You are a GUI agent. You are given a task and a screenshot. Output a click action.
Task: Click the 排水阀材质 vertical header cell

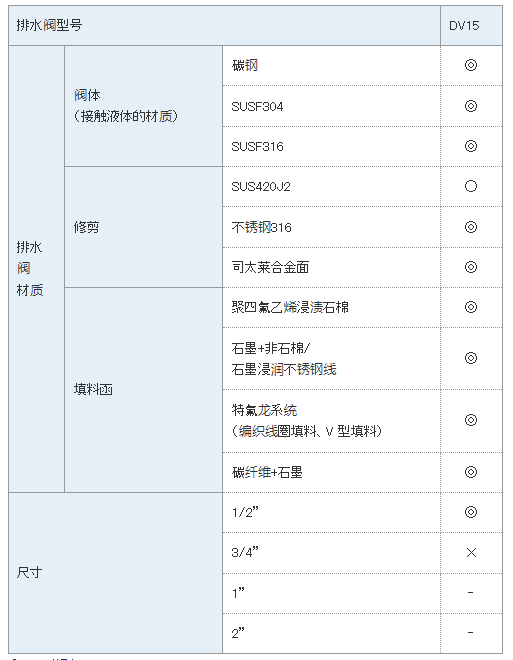click(37, 269)
